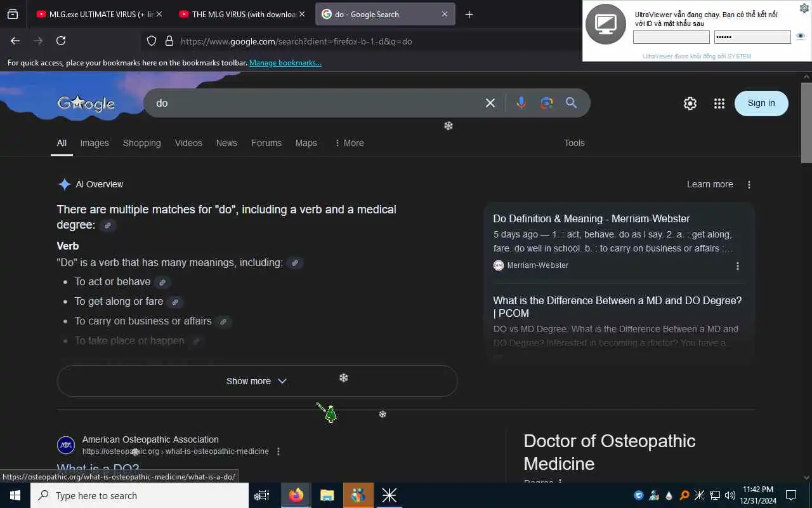Open Manage bookmarks link
812x508 pixels.
(285, 63)
